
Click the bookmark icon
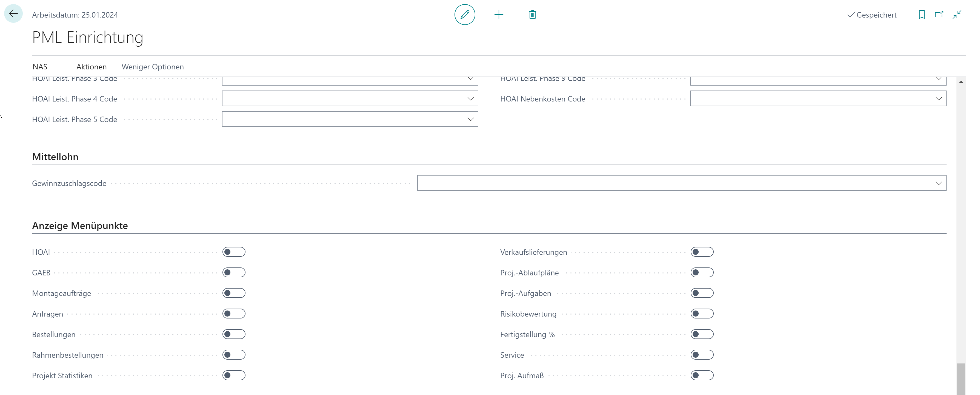(x=921, y=15)
